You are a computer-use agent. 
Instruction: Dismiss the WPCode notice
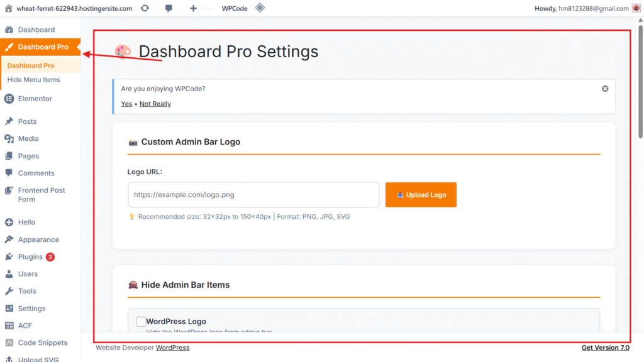(x=605, y=89)
